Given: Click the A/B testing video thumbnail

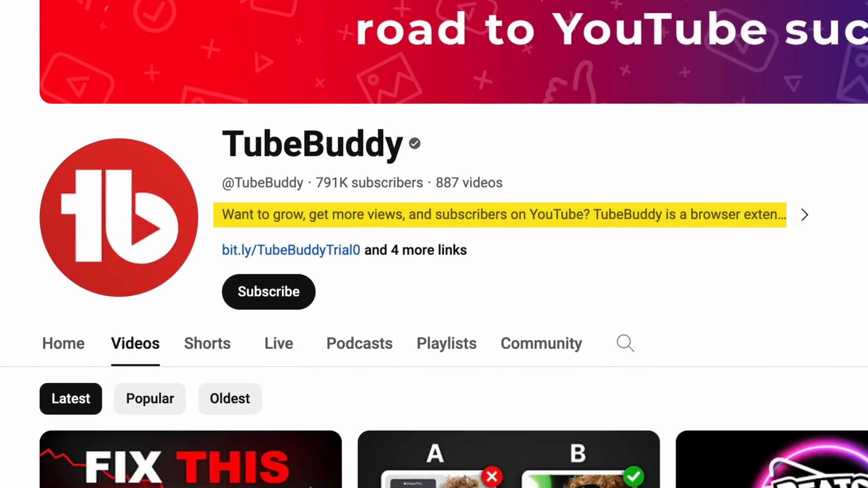Looking at the screenshot, I should 508,459.
